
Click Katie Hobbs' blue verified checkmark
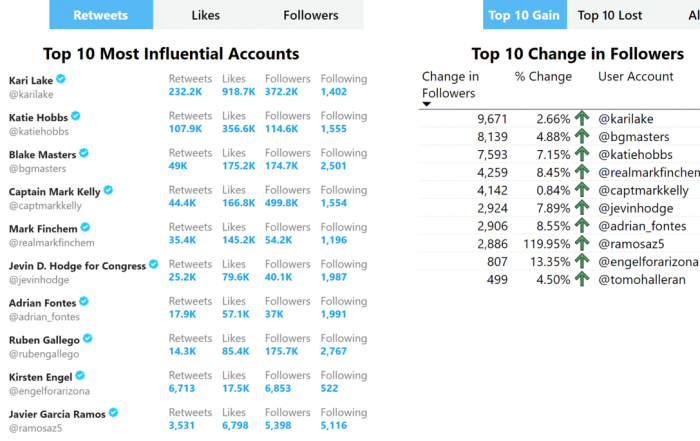76,116
